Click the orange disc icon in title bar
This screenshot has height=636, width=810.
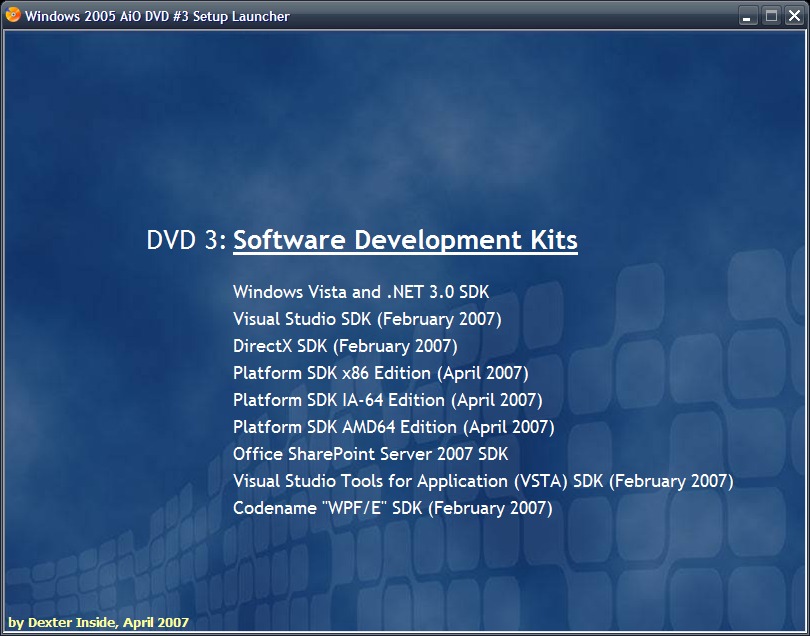point(13,15)
